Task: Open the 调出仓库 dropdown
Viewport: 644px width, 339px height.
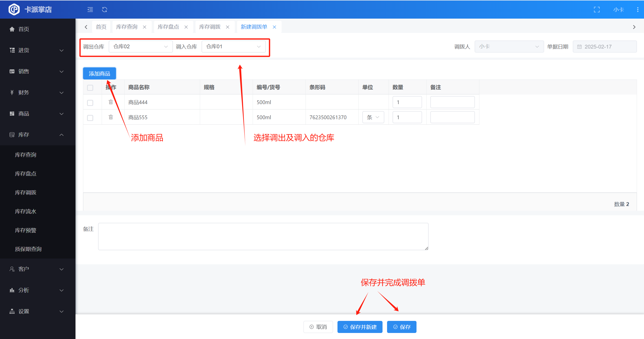Action: [x=140, y=47]
